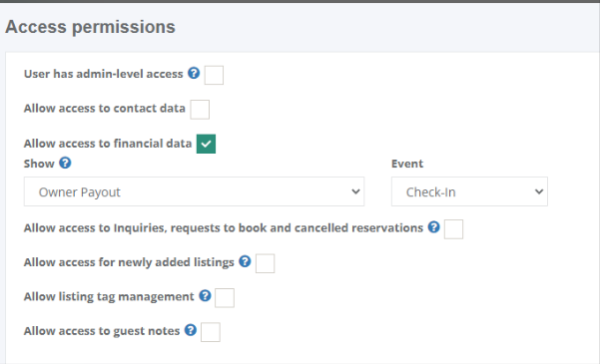The width and height of the screenshot is (605, 364).
Task: Open help icon beside admin-level access
Action: click(x=194, y=73)
